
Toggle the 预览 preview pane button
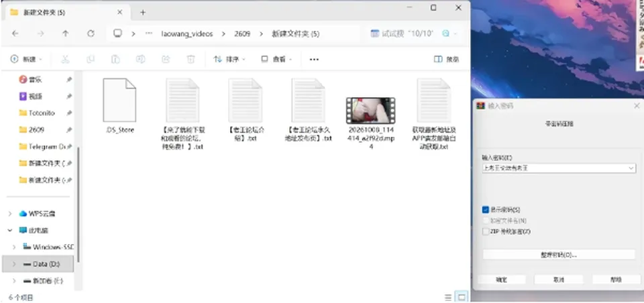tap(447, 59)
